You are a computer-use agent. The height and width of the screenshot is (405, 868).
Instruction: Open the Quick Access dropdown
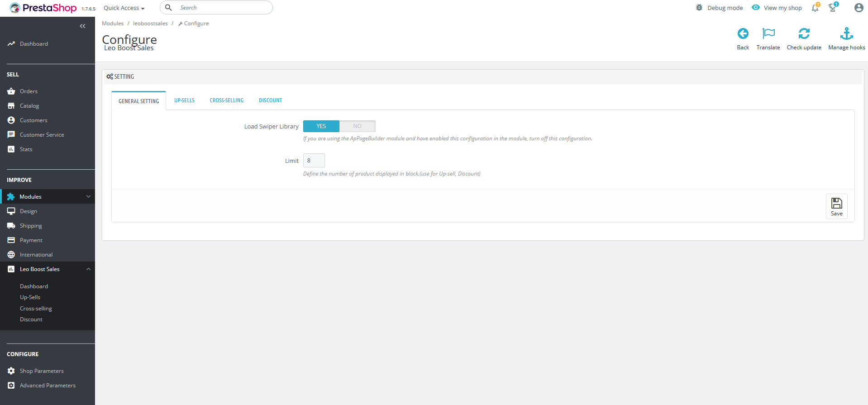tap(124, 8)
